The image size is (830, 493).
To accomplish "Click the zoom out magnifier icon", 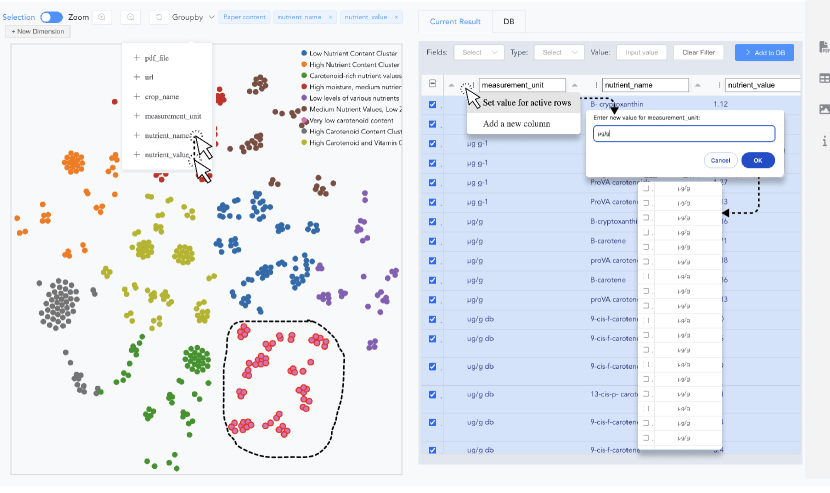I will pos(130,17).
